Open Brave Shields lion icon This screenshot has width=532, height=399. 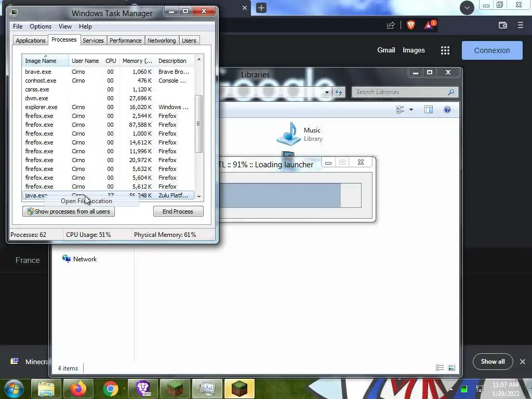[x=410, y=25]
